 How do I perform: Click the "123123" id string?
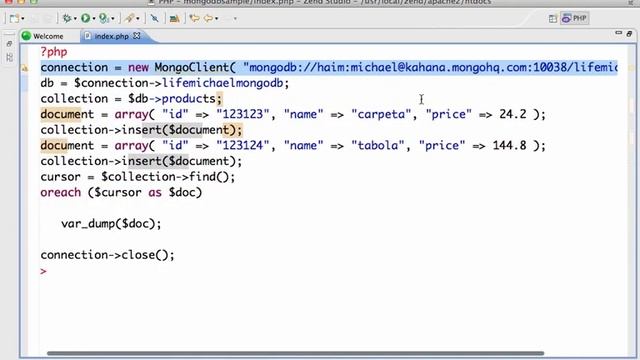[x=243, y=114]
